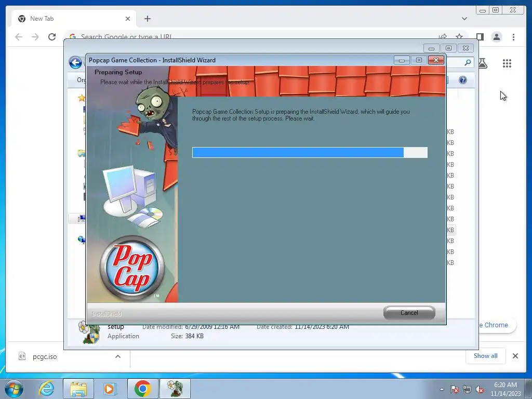Show hidden tray icons arrow
This screenshot has width=532, height=399.
point(442,389)
